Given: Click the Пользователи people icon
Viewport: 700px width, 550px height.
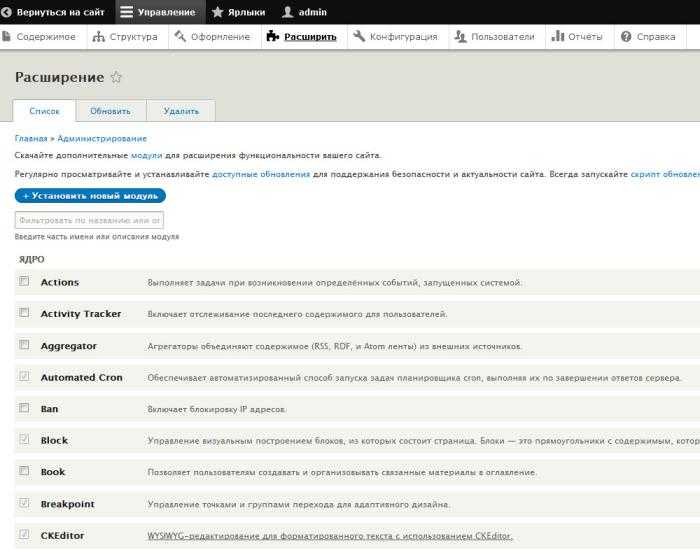Looking at the screenshot, I should 460,37.
